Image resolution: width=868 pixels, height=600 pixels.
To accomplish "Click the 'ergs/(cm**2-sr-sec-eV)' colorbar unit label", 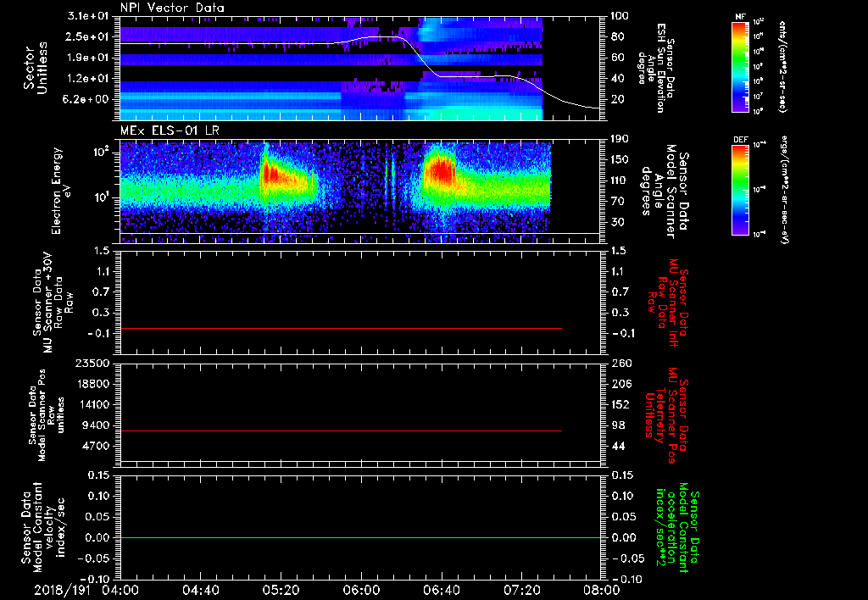I will pyautogui.click(x=783, y=190).
